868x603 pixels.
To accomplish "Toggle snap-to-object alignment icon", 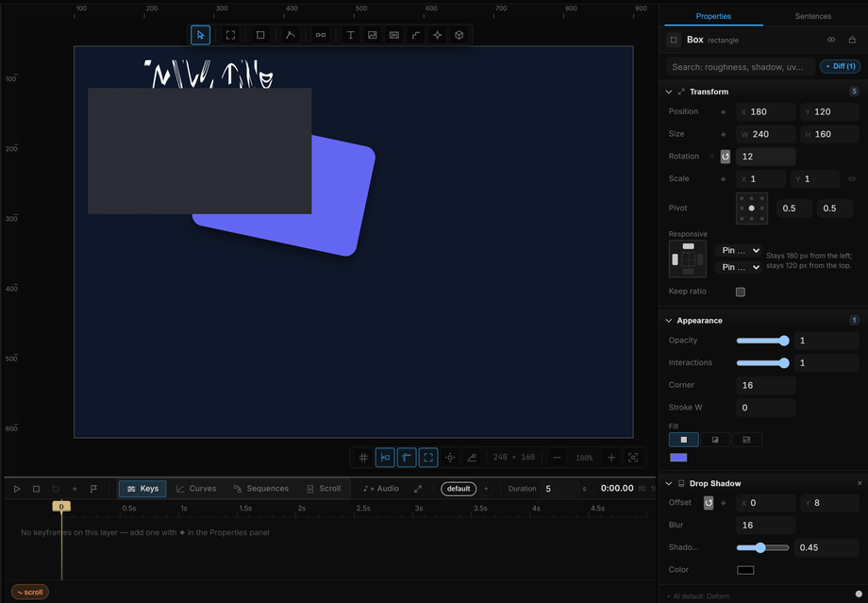I will click(x=385, y=458).
